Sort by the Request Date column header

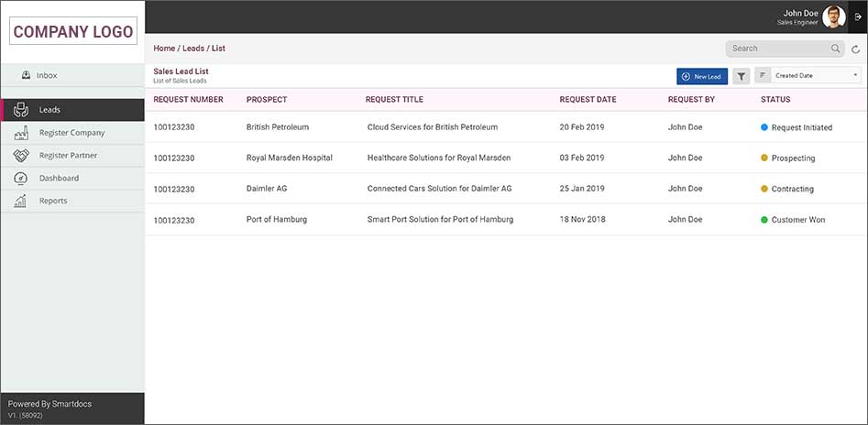(x=588, y=100)
